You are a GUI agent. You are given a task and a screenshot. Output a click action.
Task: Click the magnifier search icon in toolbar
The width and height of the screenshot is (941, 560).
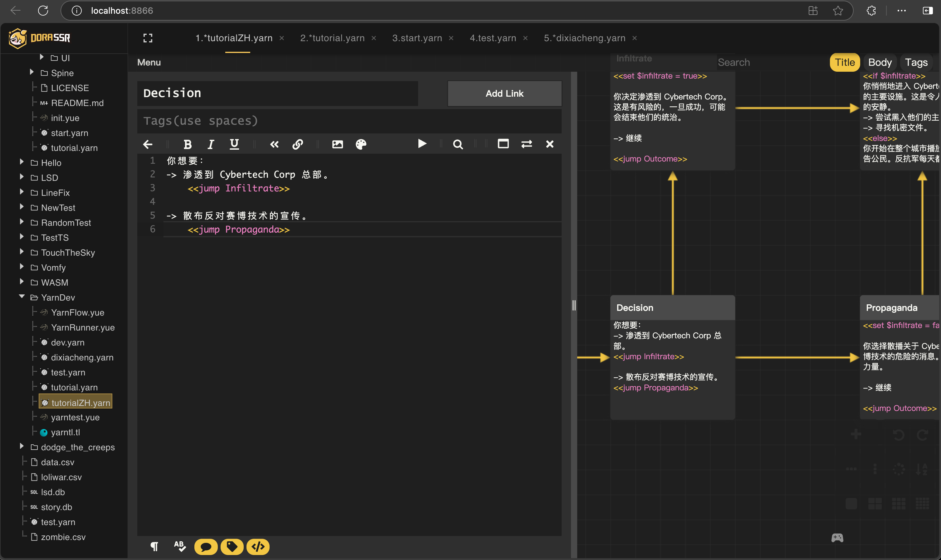(458, 144)
